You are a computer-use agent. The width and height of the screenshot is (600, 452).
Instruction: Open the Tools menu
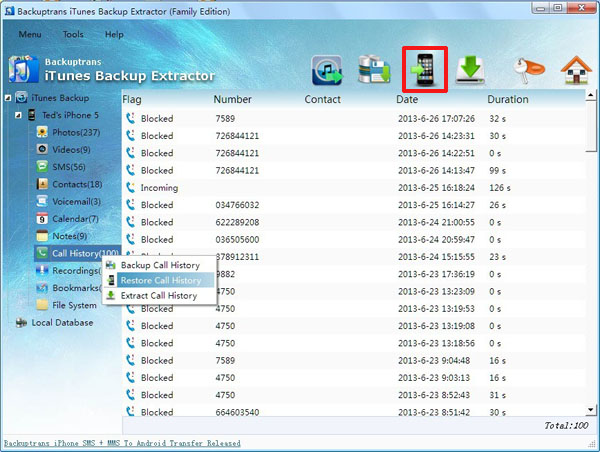tap(73, 34)
